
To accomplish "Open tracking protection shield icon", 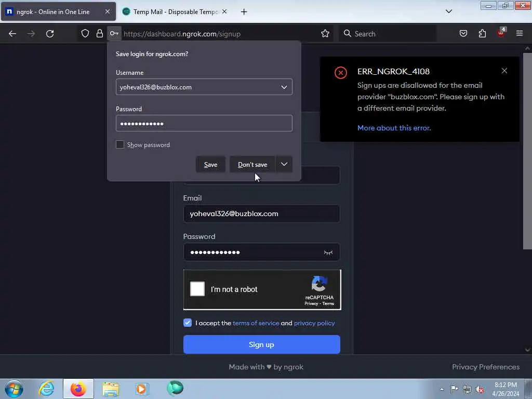I will pos(85,33).
